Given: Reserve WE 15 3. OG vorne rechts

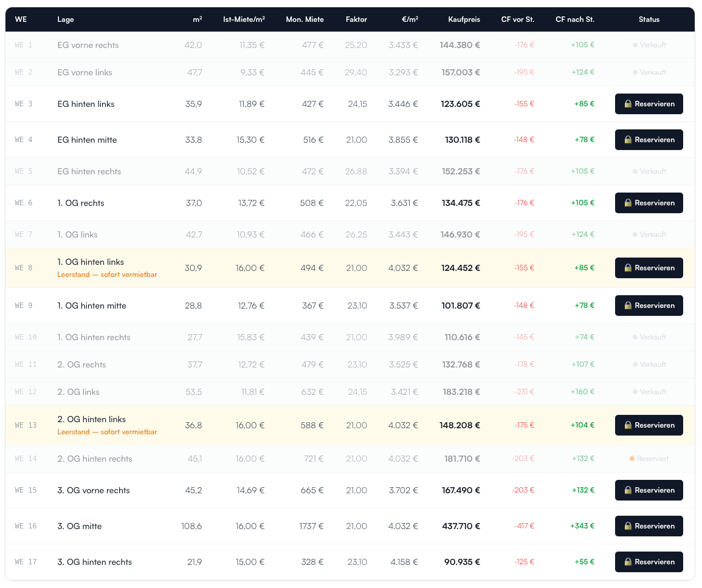Looking at the screenshot, I should tap(649, 490).
